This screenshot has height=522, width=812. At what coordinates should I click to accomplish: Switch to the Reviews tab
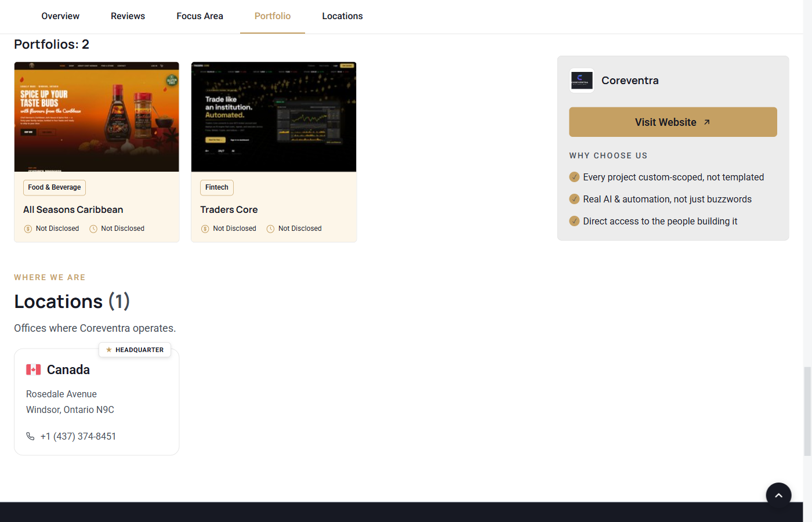pos(128,16)
